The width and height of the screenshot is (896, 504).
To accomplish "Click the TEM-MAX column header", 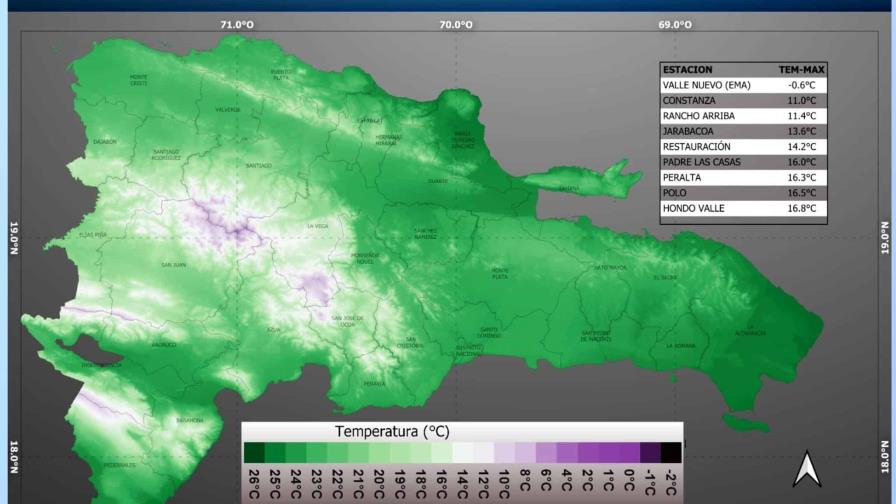I will coord(801,70).
